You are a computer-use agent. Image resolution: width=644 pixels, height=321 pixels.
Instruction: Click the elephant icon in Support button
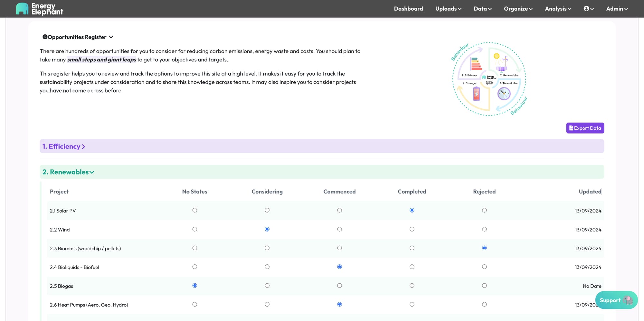pos(628,300)
